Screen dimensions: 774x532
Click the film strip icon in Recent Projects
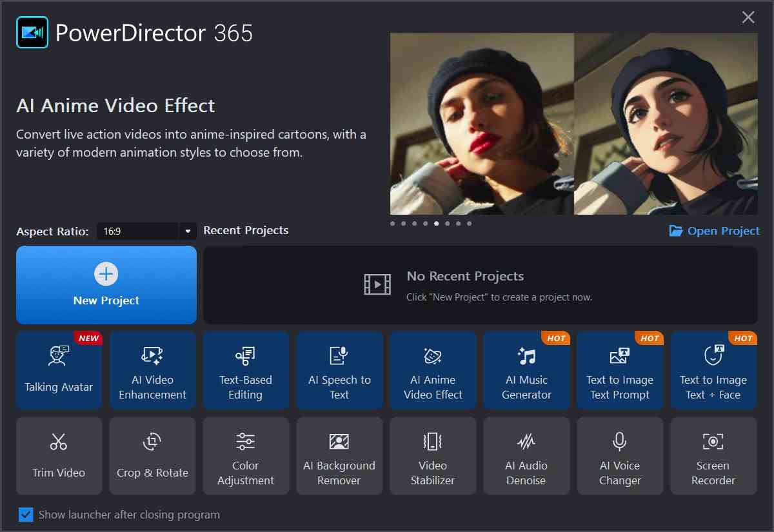click(377, 284)
